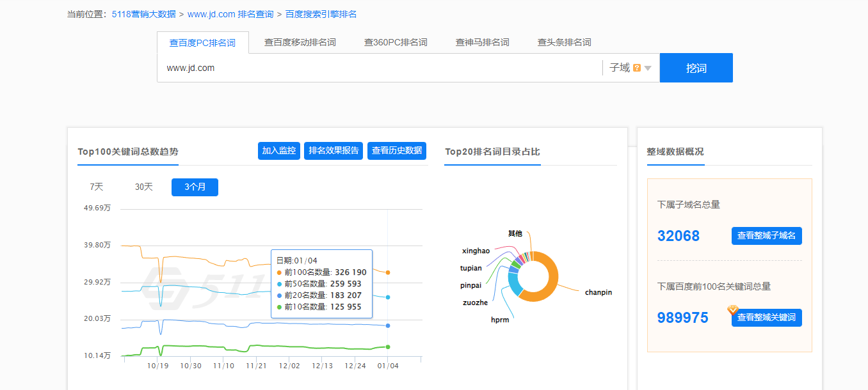
Task: Open www.jd.com 排名查询 breadcrumb link
Action: coord(230,14)
